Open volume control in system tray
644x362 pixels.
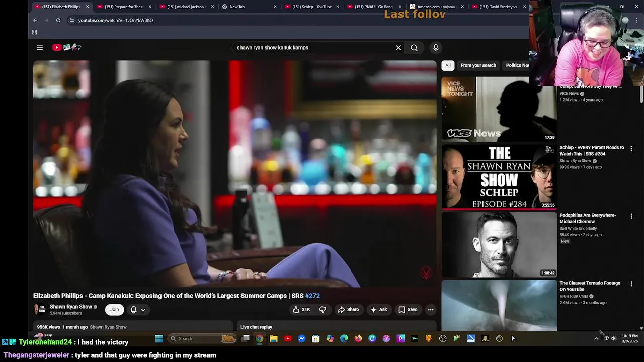click(613, 339)
